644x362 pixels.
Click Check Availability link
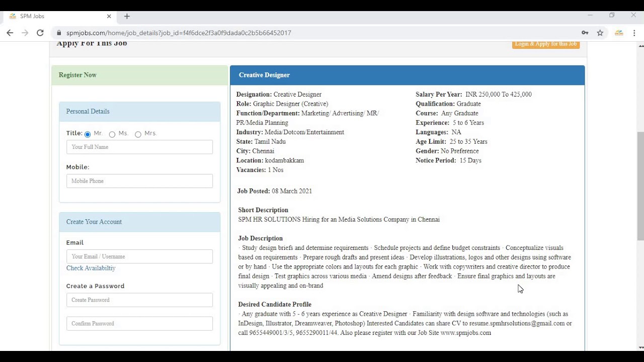click(91, 268)
